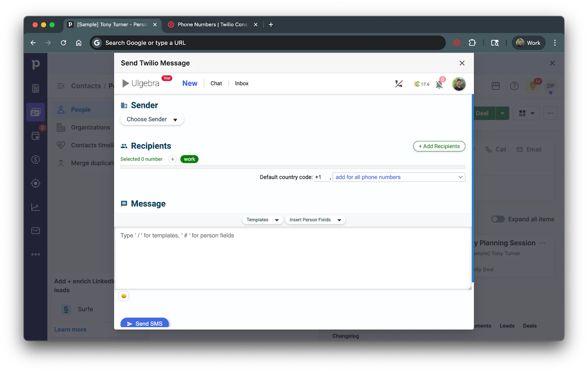Open the Insights chart icon in the sidebar
Image resolution: width=588 pixels, height=372 pixels.
click(x=35, y=207)
